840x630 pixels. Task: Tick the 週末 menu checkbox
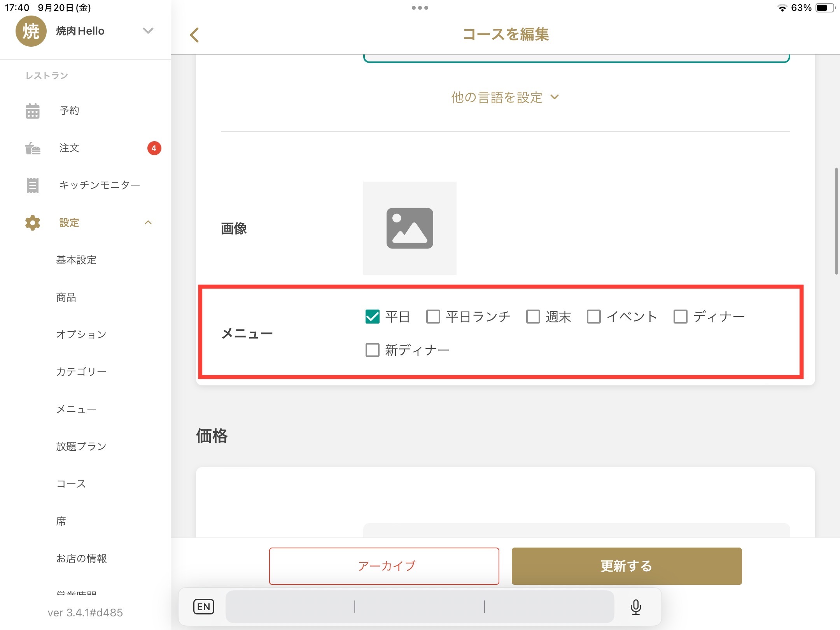coord(533,317)
